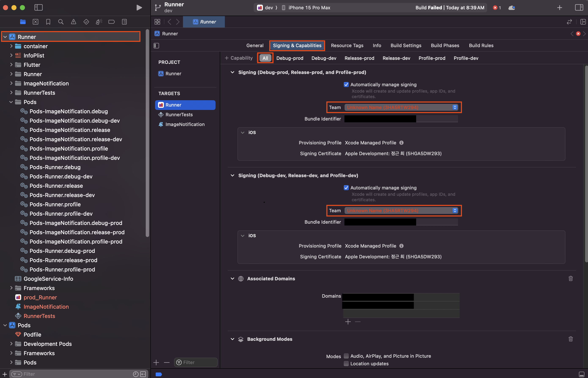Collapse the Pods folder under Runner

tap(11, 102)
